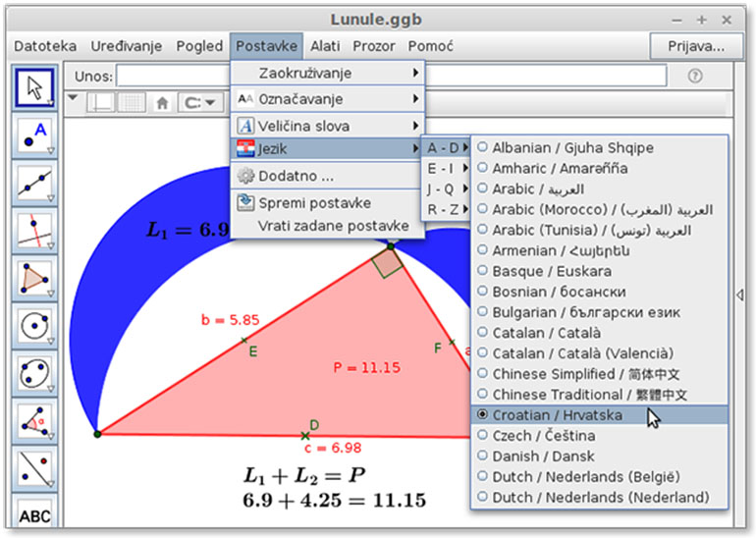Viewport: 756px width, 538px height.
Task: Select the Move arrow tool
Action: click(x=34, y=87)
